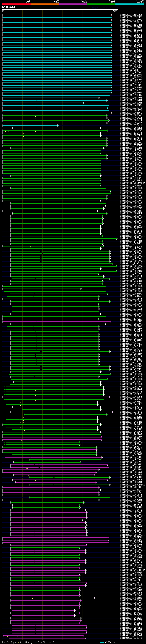Click the Large gaps legend text
Screen dimensions: 146x644
28,642
